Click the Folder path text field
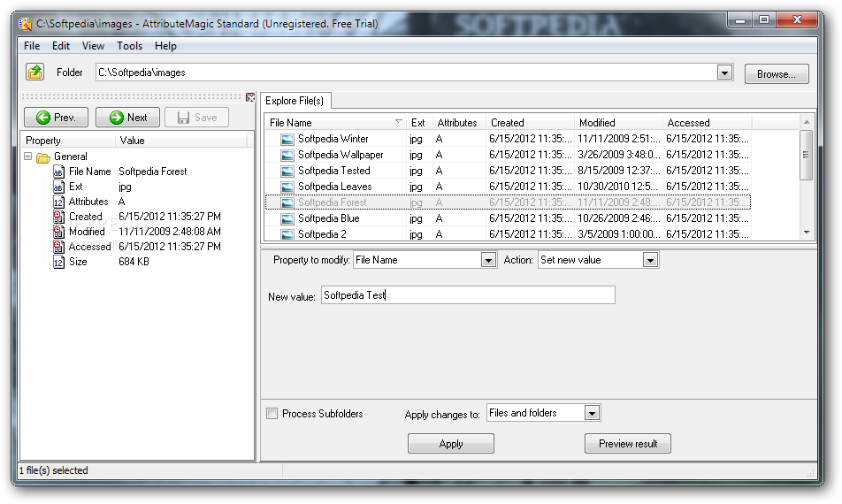This screenshot has height=504, width=842. (407, 73)
